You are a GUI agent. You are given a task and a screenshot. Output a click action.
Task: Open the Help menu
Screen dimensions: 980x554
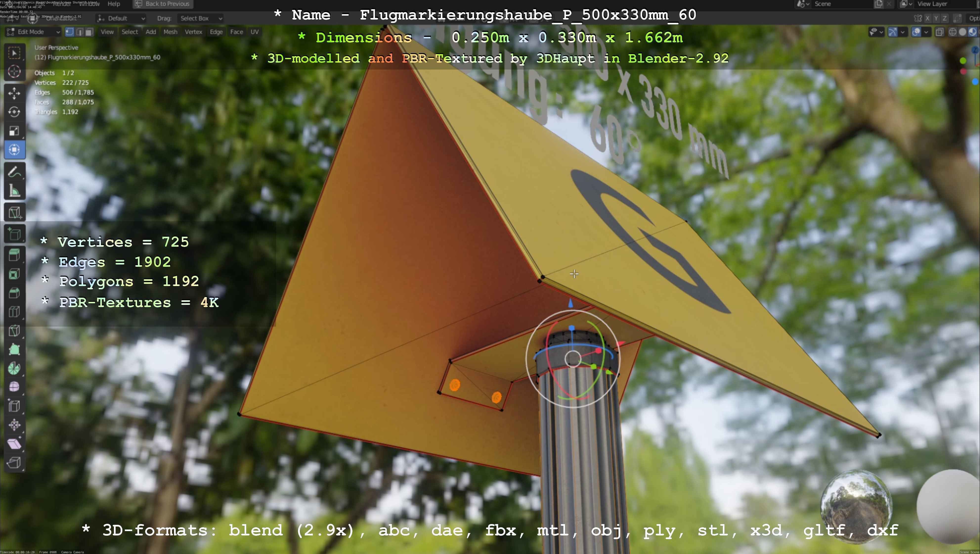click(x=114, y=4)
